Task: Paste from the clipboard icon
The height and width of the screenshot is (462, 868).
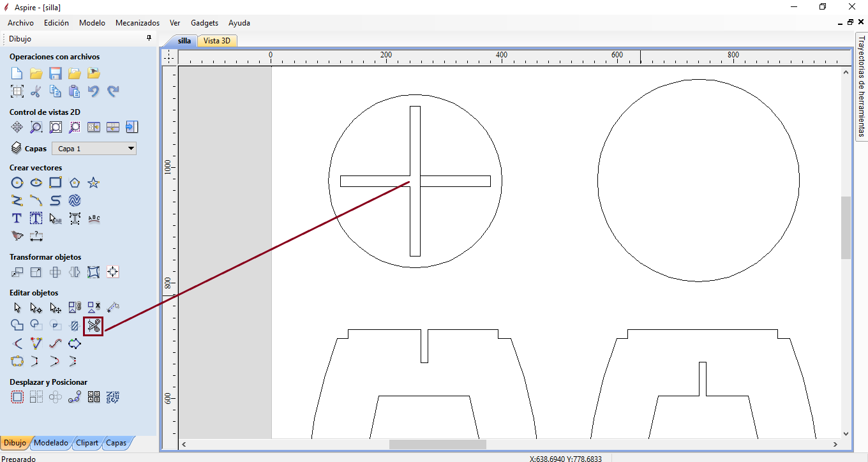Action: pyautogui.click(x=75, y=91)
